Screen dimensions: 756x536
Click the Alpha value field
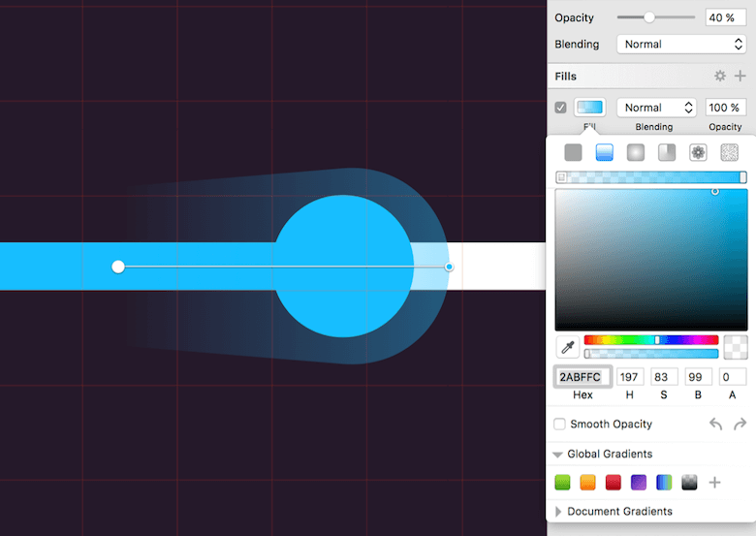coord(733,377)
